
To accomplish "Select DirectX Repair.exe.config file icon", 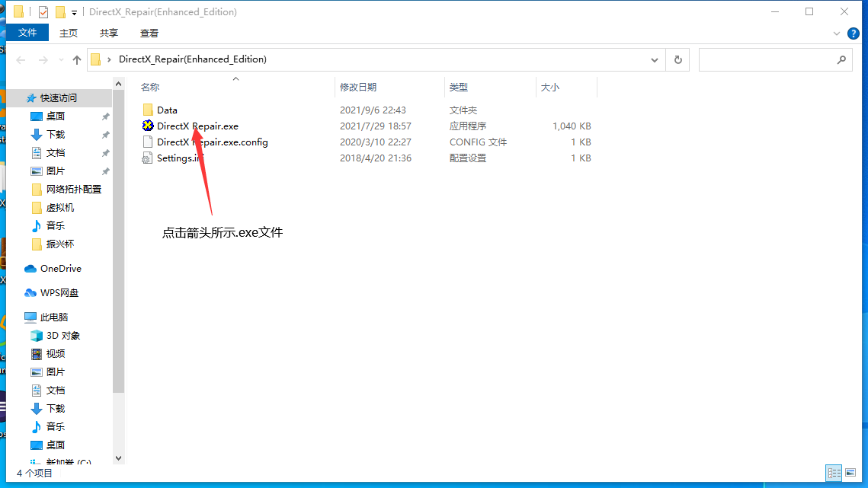I will click(x=148, y=142).
